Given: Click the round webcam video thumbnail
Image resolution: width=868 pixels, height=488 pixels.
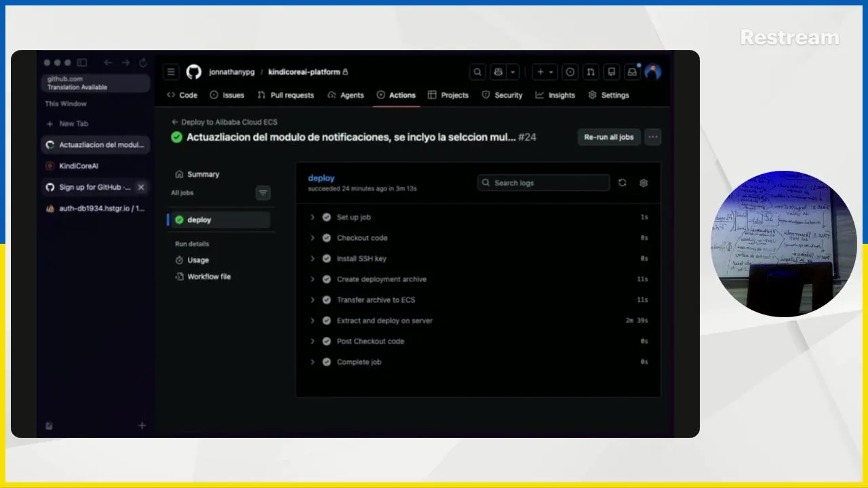Looking at the screenshot, I should click(x=783, y=244).
